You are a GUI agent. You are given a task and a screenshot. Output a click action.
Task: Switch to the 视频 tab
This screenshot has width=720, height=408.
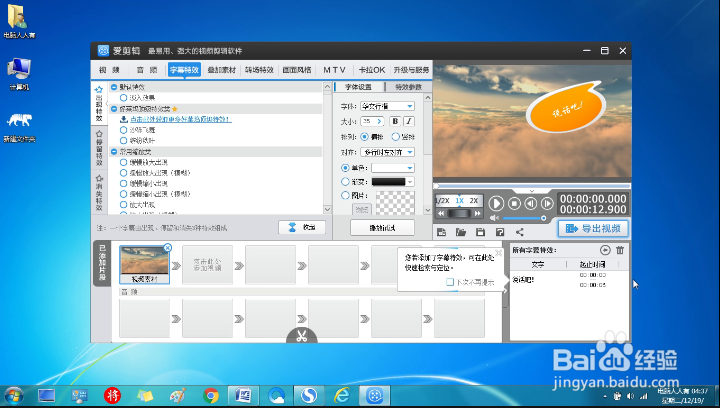(x=109, y=70)
